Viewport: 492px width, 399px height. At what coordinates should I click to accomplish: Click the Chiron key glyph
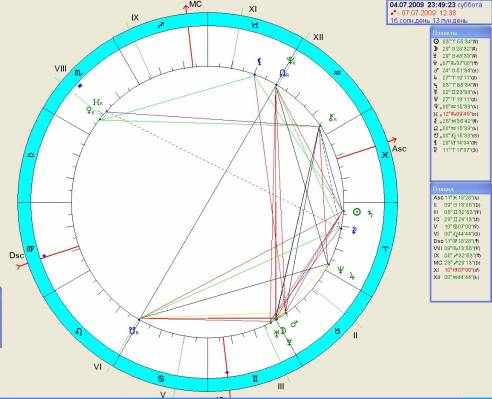[332, 117]
